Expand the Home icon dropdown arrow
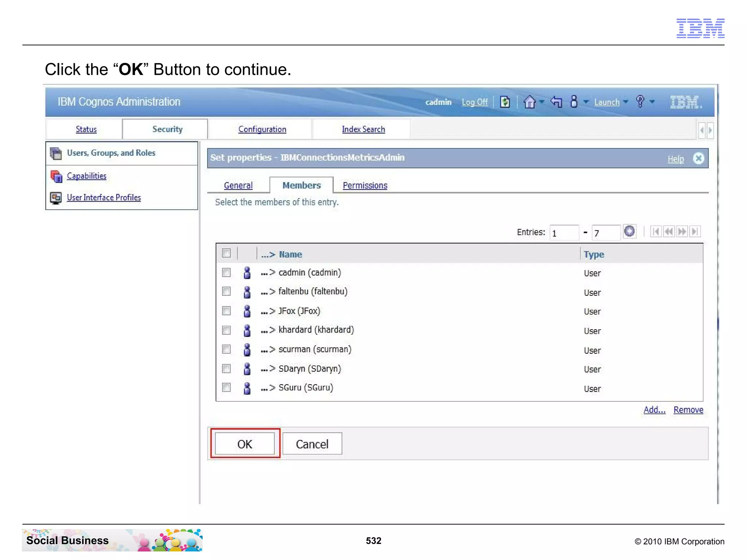747x560 pixels. [542, 102]
